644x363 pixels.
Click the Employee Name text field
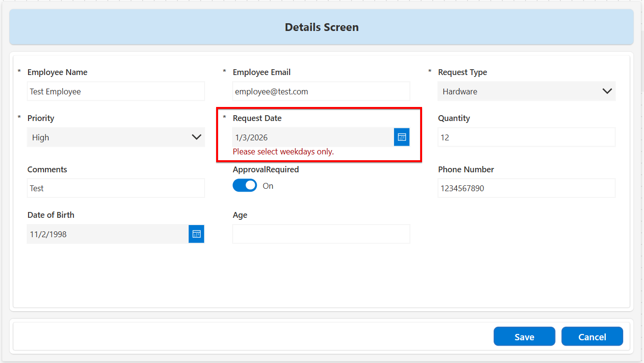pos(116,91)
